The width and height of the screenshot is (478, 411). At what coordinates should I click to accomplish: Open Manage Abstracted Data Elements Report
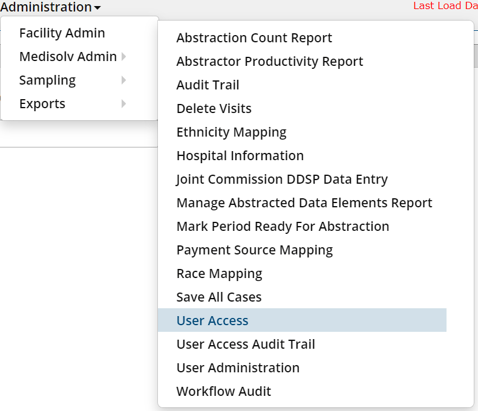click(304, 203)
